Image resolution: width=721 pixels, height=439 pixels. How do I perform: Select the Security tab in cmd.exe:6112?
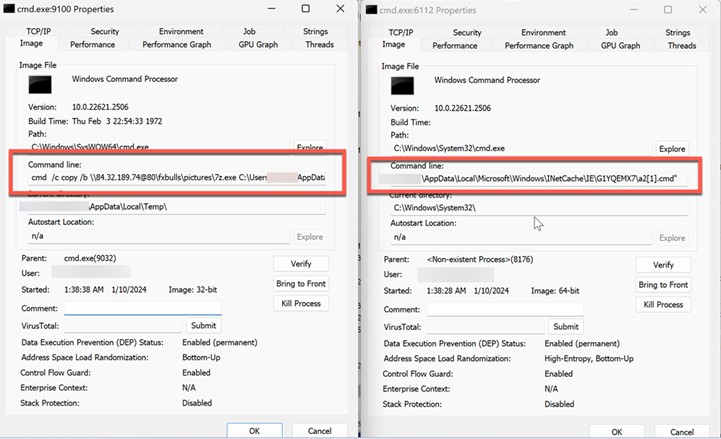(x=467, y=32)
